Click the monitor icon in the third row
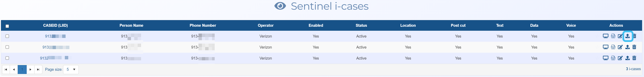 (605, 58)
